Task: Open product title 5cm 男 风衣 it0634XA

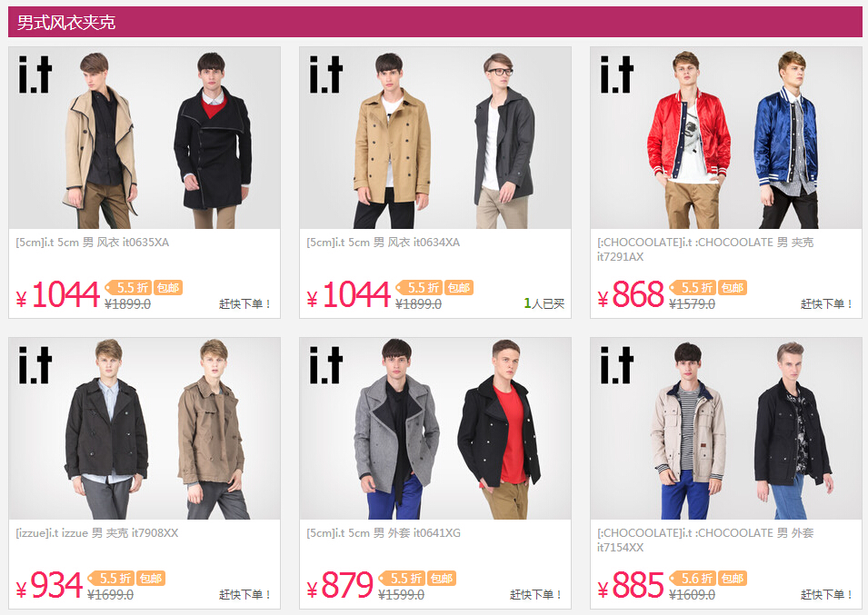Action: (x=383, y=243)
